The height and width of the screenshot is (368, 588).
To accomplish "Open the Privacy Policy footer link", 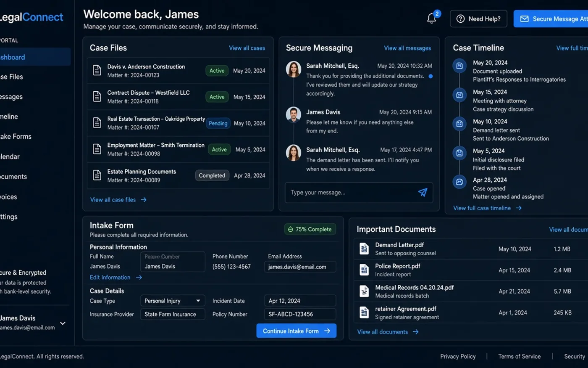I will point(458,356).
